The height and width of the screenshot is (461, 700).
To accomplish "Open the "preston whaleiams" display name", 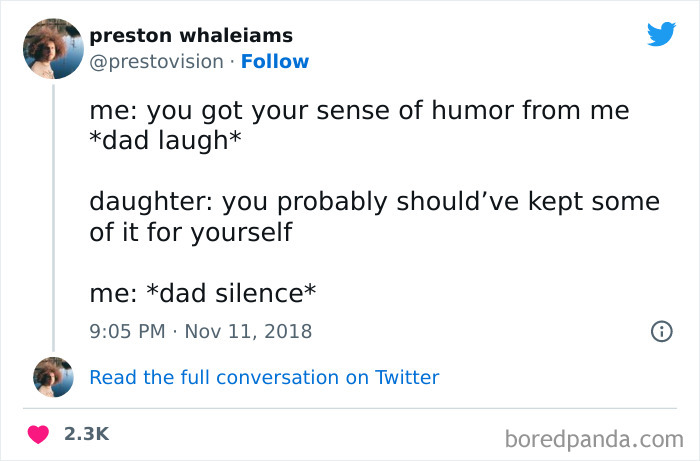I will tap(191, 36).
